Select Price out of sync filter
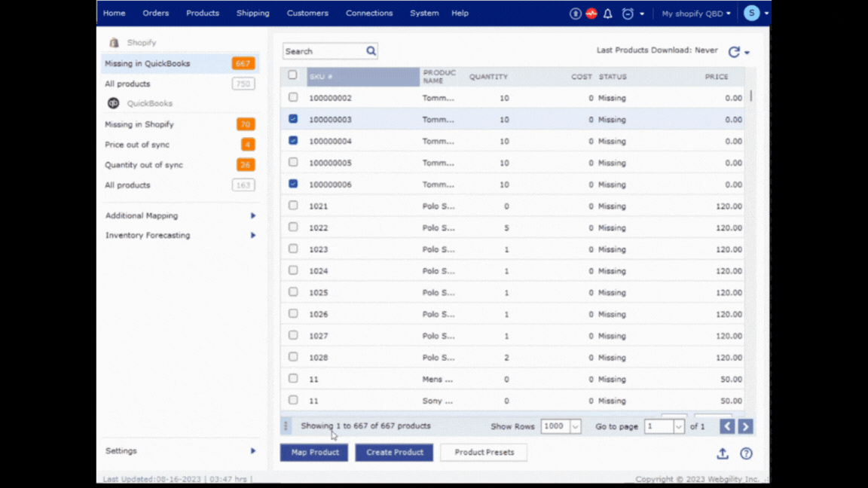This screenshot has height=488, width=868. [x=137, y=145]
